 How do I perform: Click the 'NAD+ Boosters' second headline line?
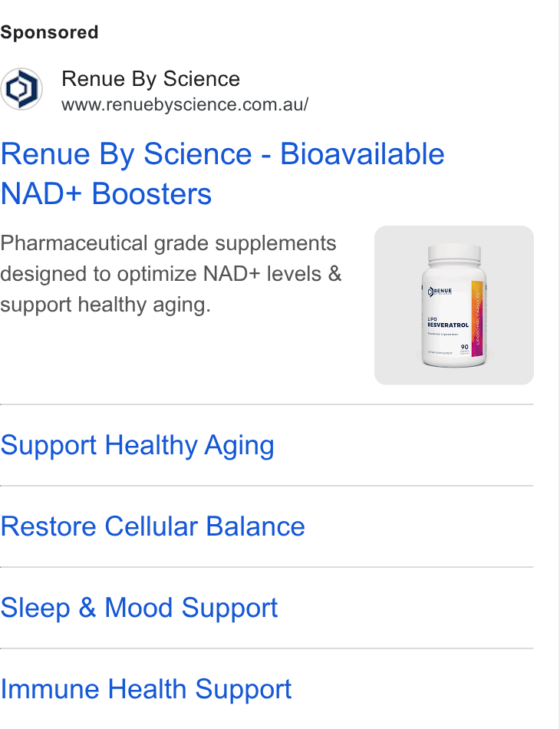point(106,193)
